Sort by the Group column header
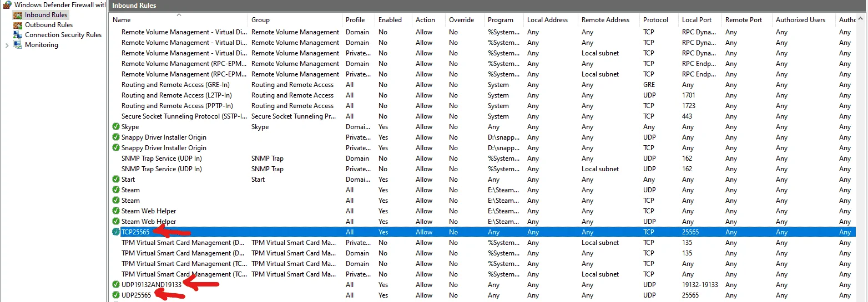 (260, 20)
